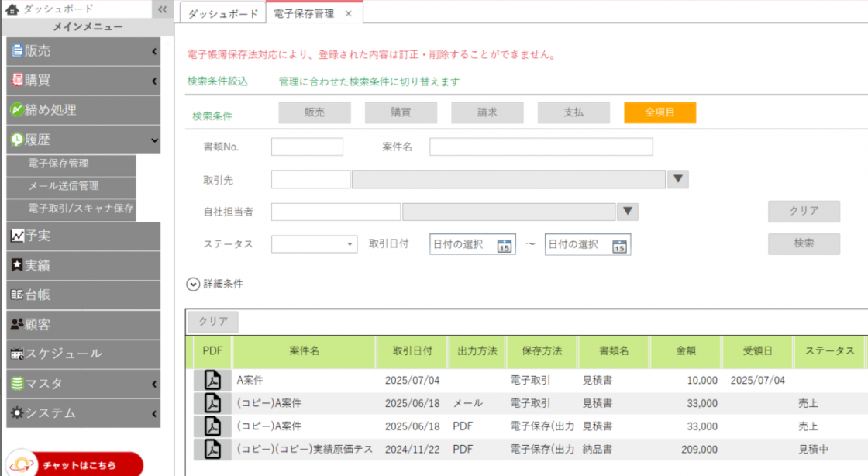Open the 取引先 dropdown arrow
The image size is (868, 476).
[678, 179]
